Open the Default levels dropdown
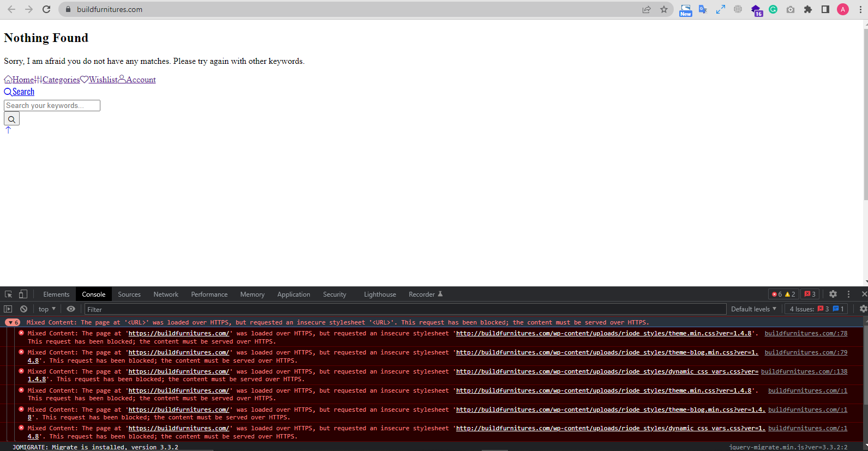Viewport: 868px width, 451px height. [x=753, y=309]
